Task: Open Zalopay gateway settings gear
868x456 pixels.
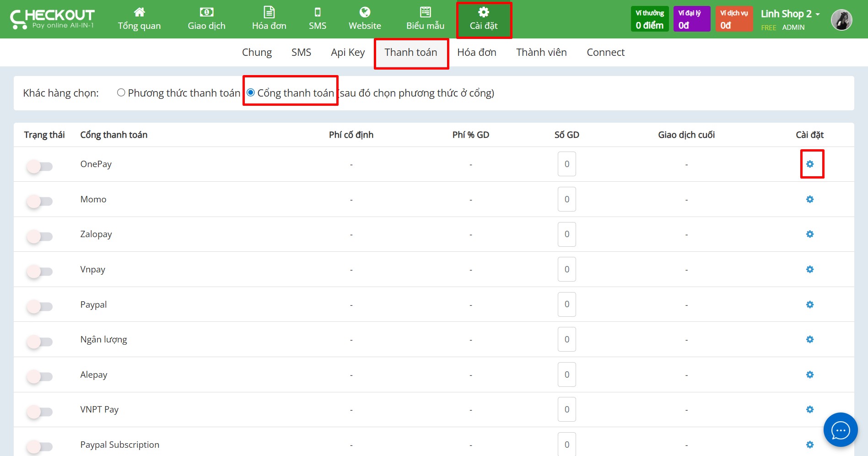Action: pos(810,234)
